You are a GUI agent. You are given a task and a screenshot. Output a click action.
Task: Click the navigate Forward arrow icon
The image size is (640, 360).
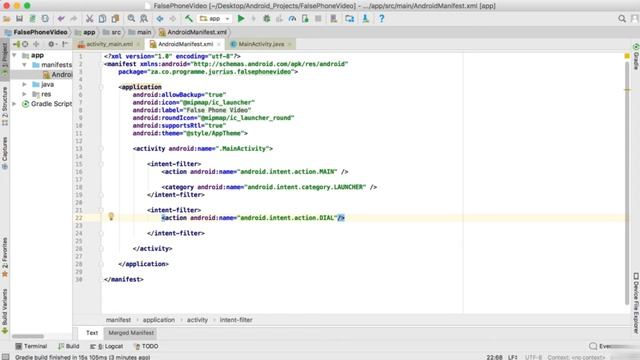pyautogui.click(x=173, y=19)
